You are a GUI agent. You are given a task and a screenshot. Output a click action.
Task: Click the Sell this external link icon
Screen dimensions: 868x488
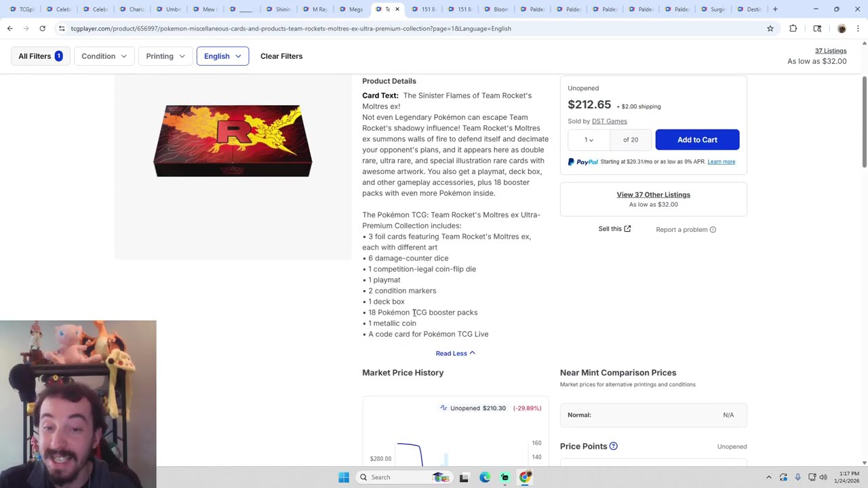click(x=627, y=229)
